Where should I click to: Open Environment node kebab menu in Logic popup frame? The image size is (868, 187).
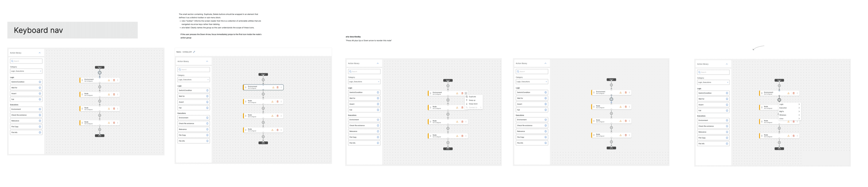(x=797, y=93)
